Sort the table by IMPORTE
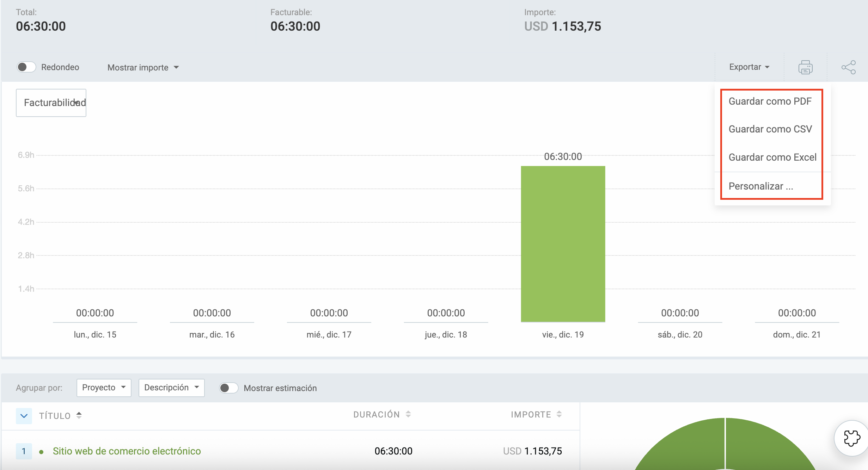Screen dimensions: 868x470 click(x=559, y=414)
